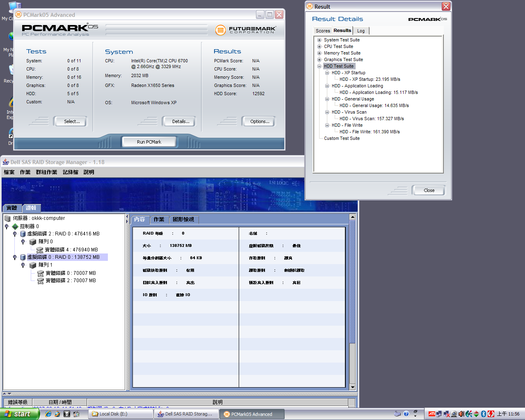
Task: Click the server icon beside okkk-computer
Action: coord(7,219)
